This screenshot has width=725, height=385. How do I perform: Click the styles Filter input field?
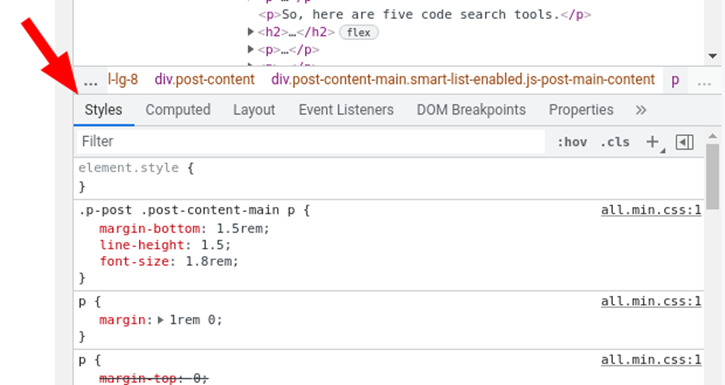tap(311, 141)
